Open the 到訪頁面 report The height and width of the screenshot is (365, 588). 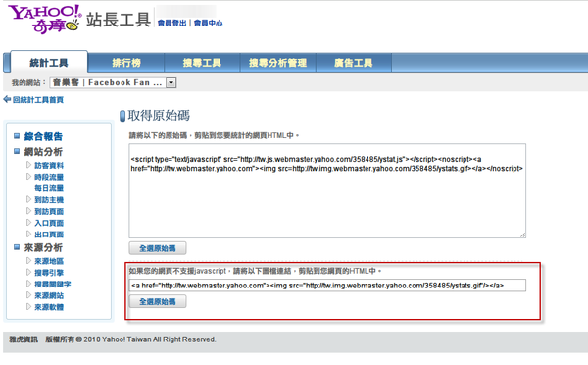[49, 211]
